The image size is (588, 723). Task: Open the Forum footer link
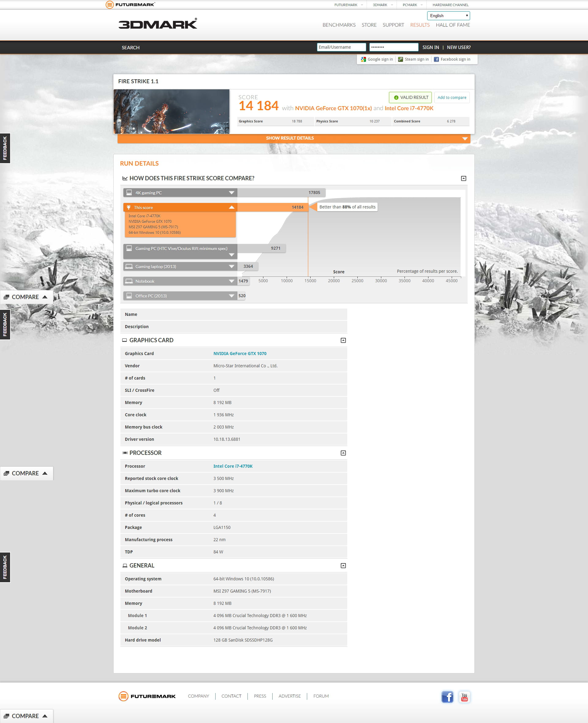pyautogui.click(x=321, y=696)
